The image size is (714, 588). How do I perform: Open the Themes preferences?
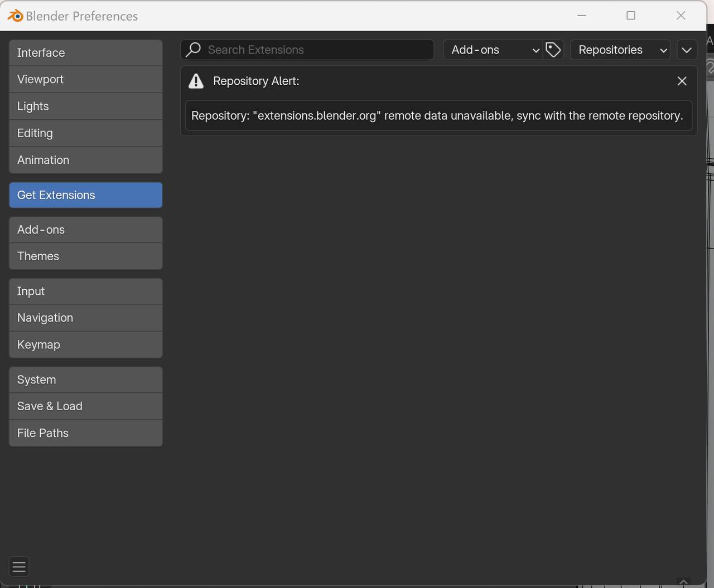(x=85, y=256)
